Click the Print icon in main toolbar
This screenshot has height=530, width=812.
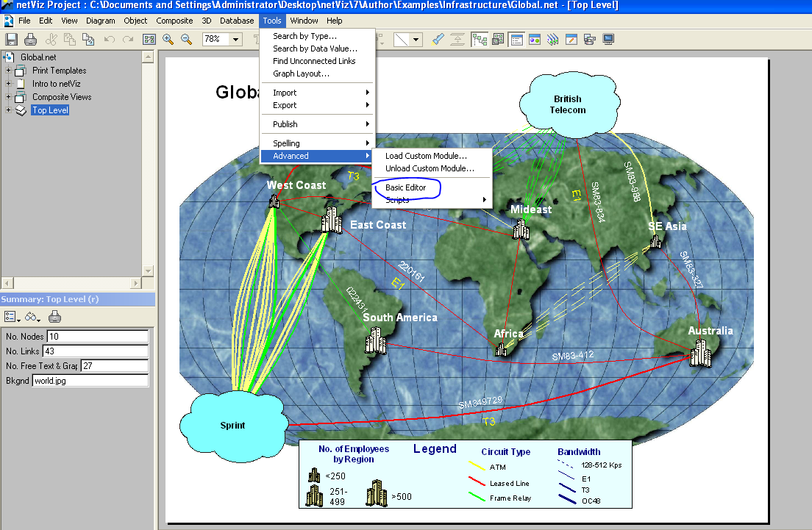pyautogui.click(x=31, y=39)
